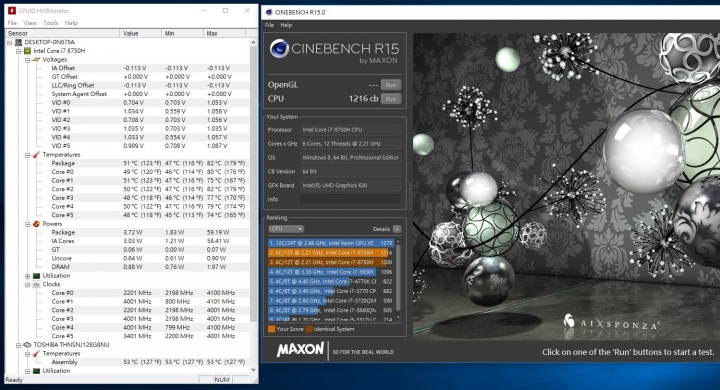
Task: Click the Intel Core i7 8750H CPU icon
Action: point(28,51)
